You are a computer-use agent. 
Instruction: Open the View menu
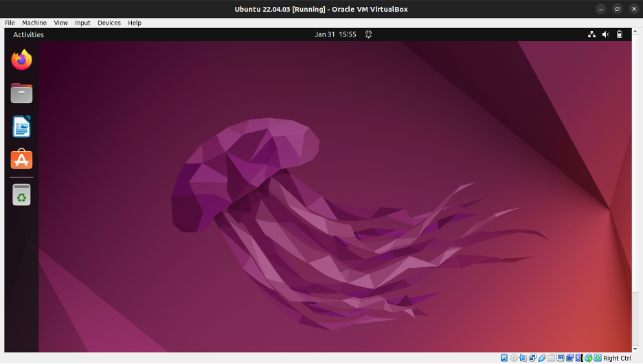pos(60,23)
